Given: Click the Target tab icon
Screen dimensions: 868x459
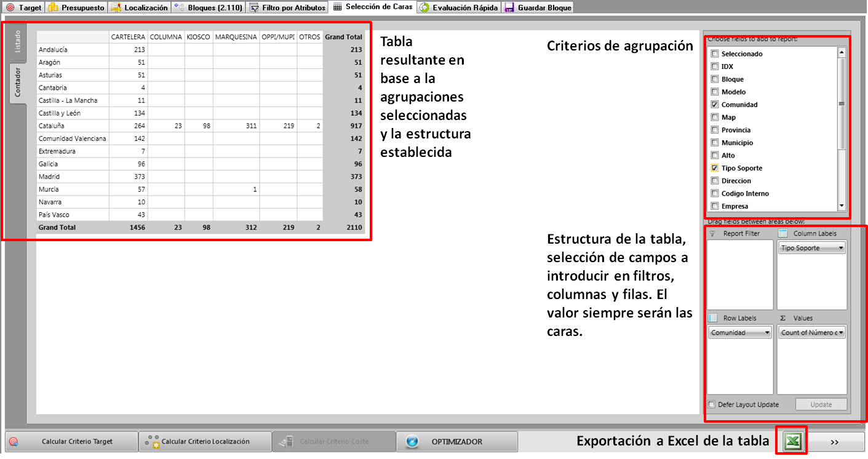Looking at the screenshot, I should tap(10, 7).
